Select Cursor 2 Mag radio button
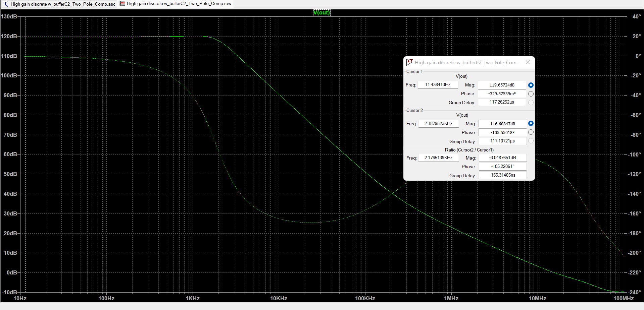The image size is (644, 310). [531, 123]
